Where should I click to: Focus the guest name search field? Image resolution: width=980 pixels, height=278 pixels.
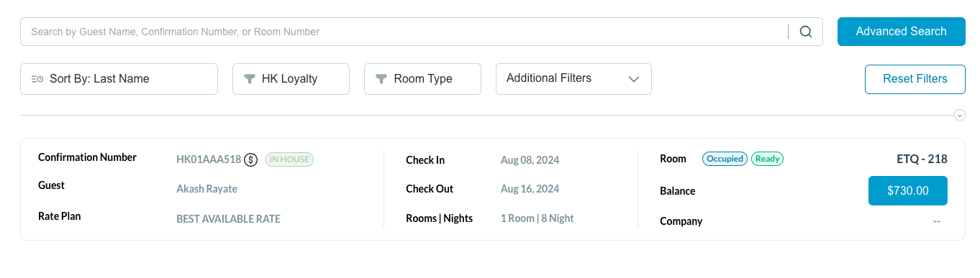(x=407, y=32)
